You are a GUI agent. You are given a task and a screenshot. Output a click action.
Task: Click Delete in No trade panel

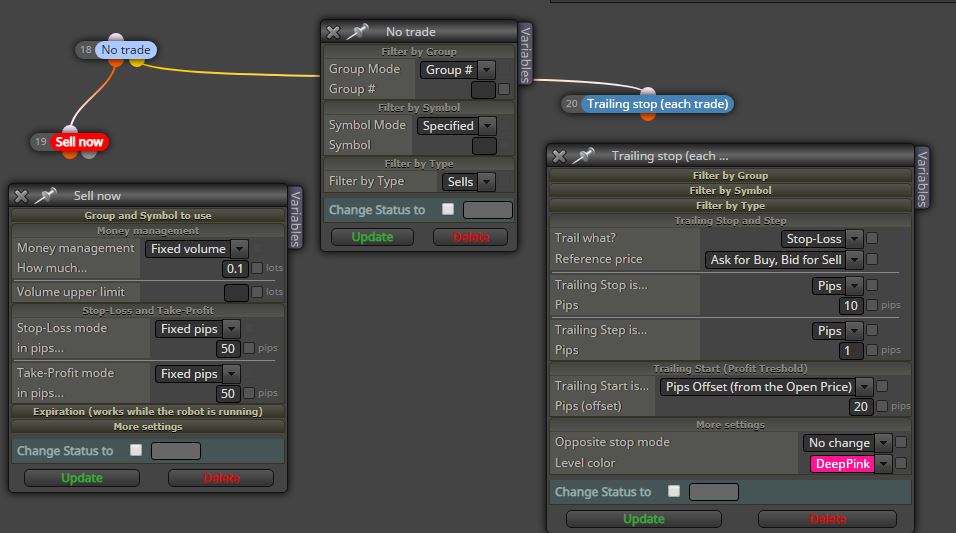470,237
